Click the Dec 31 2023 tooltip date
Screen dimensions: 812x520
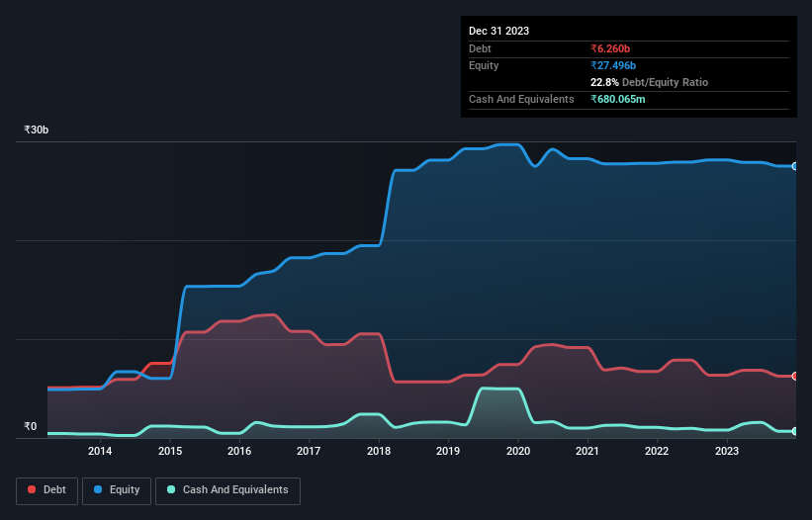pyautogui.click(x=498, y=31)
